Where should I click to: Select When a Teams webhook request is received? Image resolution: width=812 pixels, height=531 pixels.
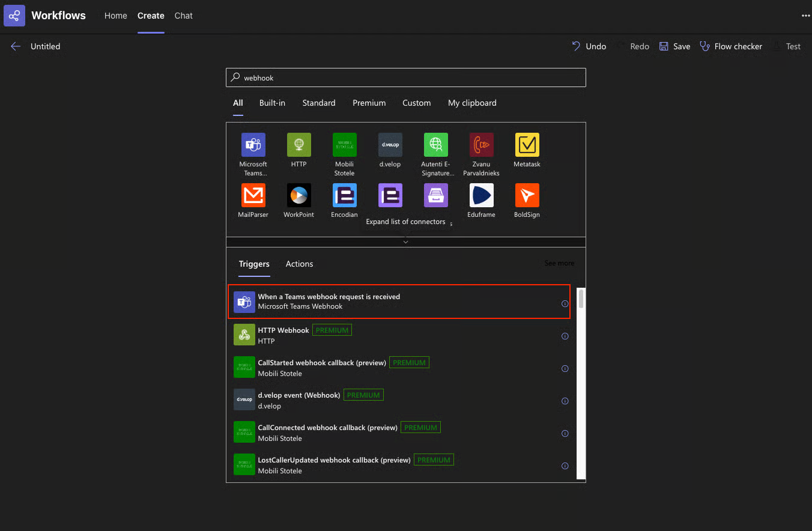coord(329,301)
